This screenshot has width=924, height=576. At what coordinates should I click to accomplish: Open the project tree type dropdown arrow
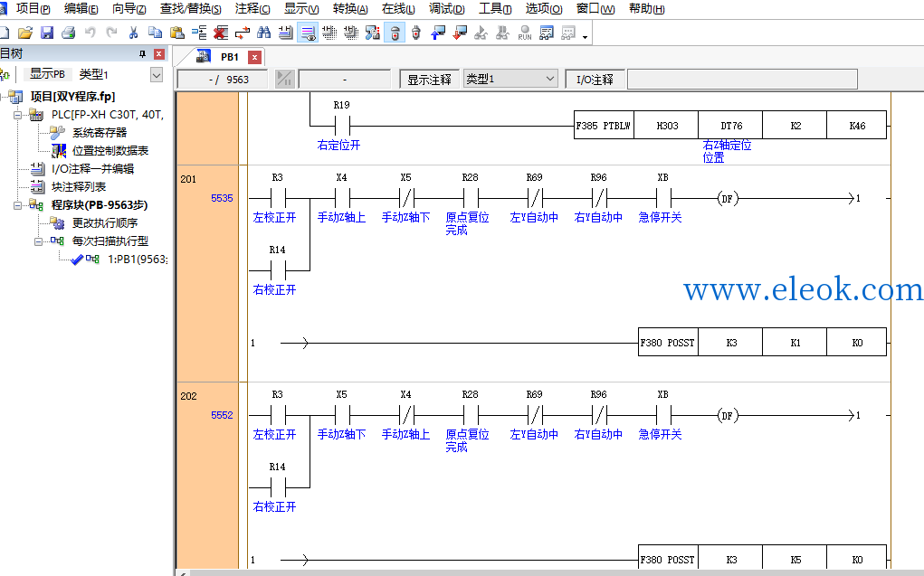pos(157,75)
